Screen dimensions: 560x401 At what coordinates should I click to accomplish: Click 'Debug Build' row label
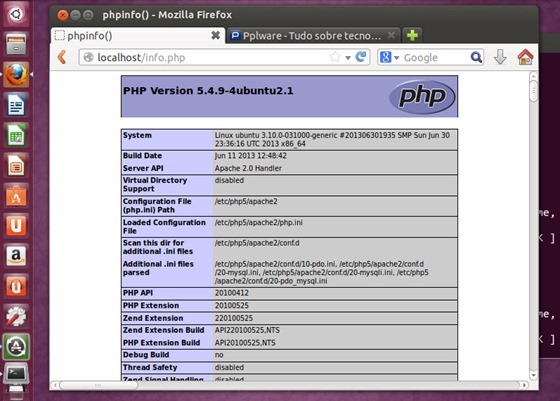pos(146,355)
